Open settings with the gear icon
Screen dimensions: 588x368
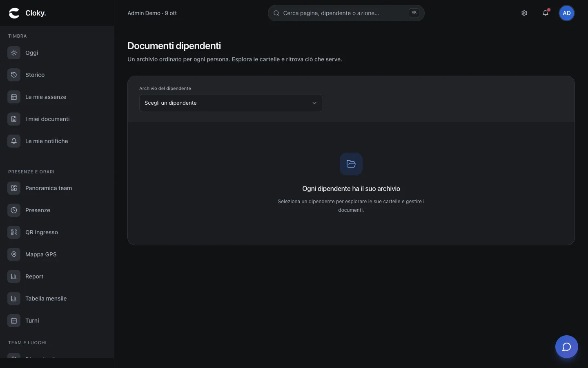point(524,13)
